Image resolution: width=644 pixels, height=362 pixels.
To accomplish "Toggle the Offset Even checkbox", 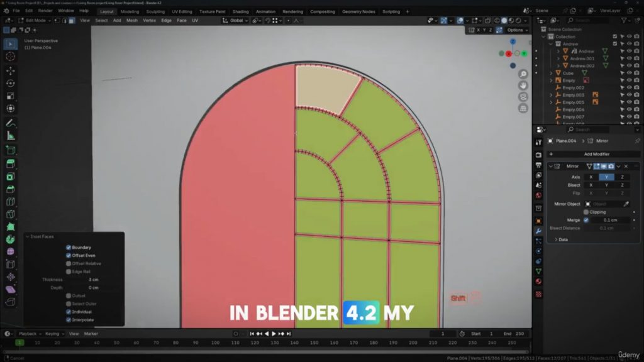I will 69,255.
